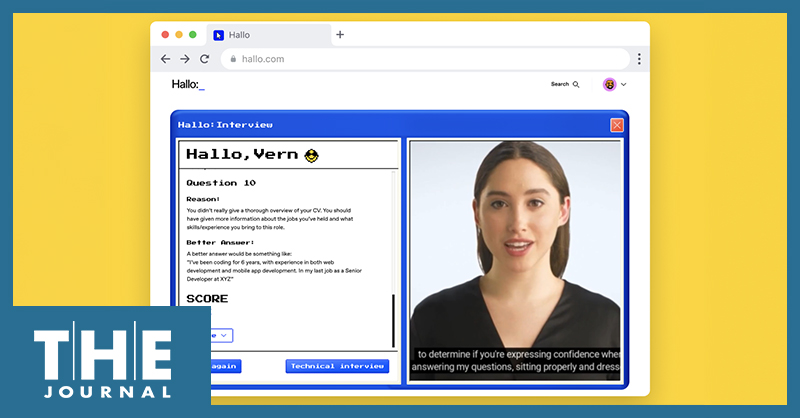Click the feedback panel scrollbar

(393, 321)
